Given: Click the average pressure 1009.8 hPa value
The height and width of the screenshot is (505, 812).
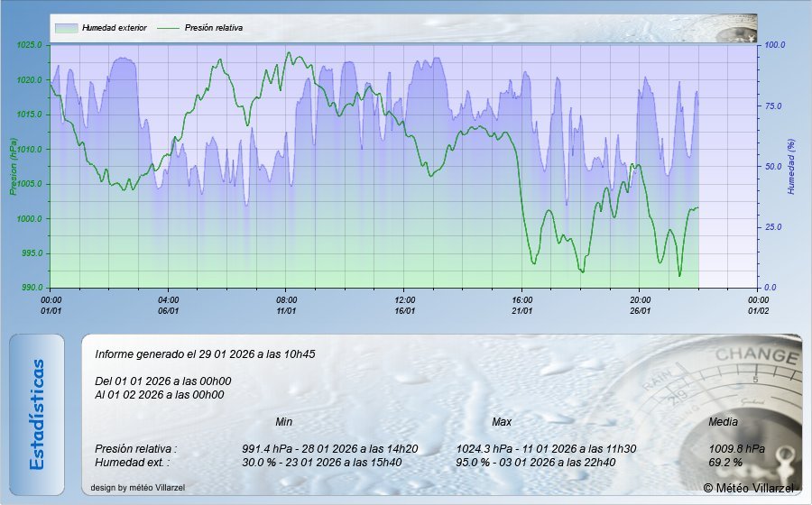Looking at the screenshot, I should [x=737, y=448].
